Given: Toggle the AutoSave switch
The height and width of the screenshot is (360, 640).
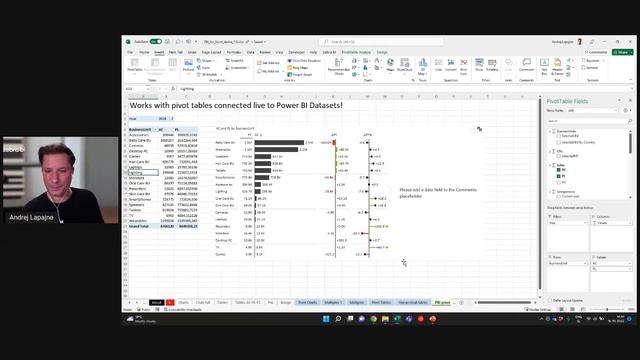Looking at the screenshot, I should click(156, 42).
